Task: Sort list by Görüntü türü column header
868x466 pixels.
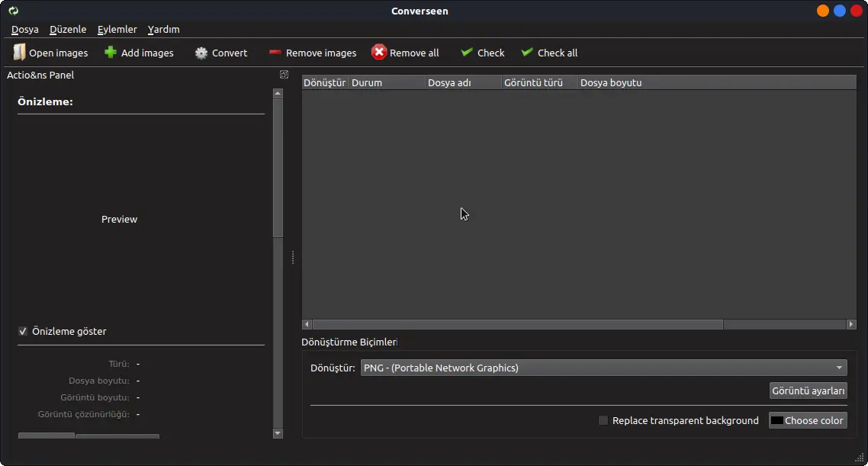Action: [x=540, y=82]
